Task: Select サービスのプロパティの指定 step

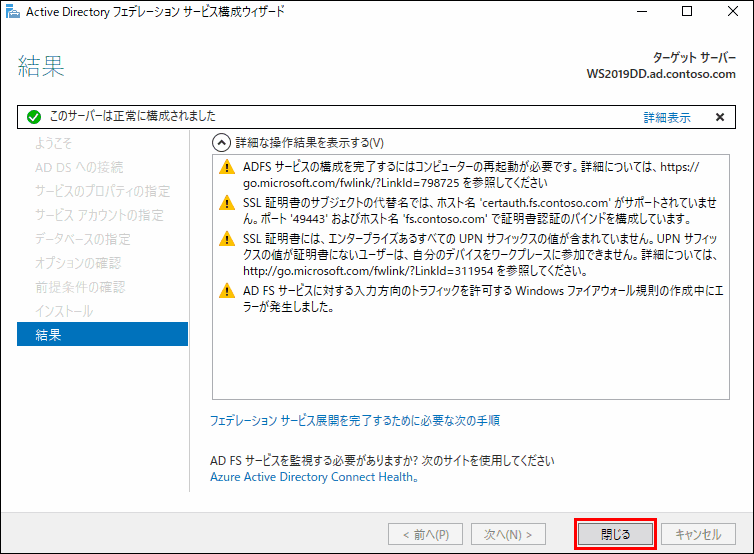Action: pos(102,191)
